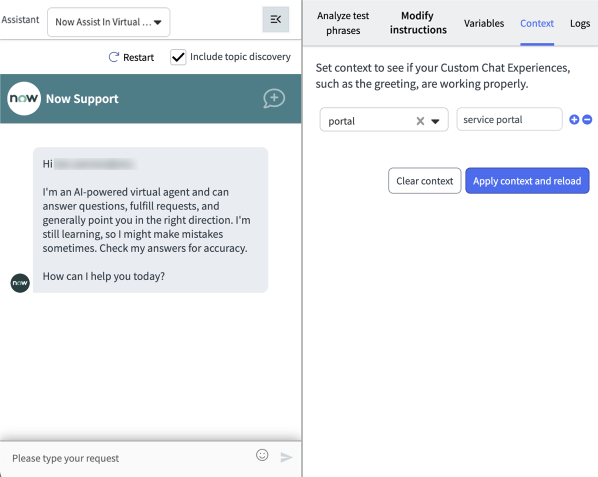Screen dimensions: 598x477
Task: Open the emoji picker smiley icon
Action: [x=262, y=455]
